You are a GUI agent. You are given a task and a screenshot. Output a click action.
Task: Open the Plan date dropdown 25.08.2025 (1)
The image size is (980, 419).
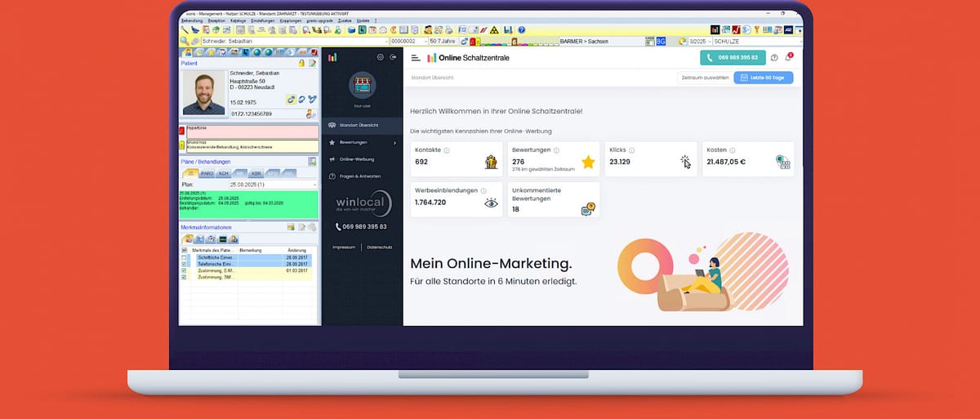coord(314,185)
